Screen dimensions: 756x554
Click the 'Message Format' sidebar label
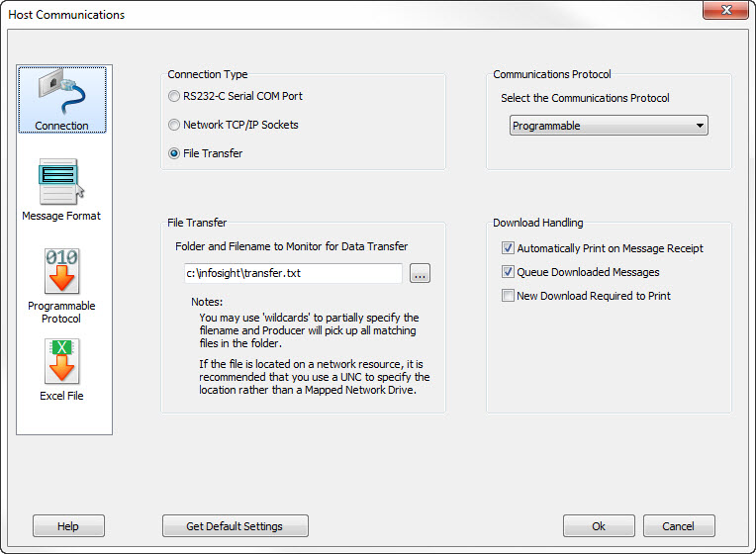click(61, 216)
